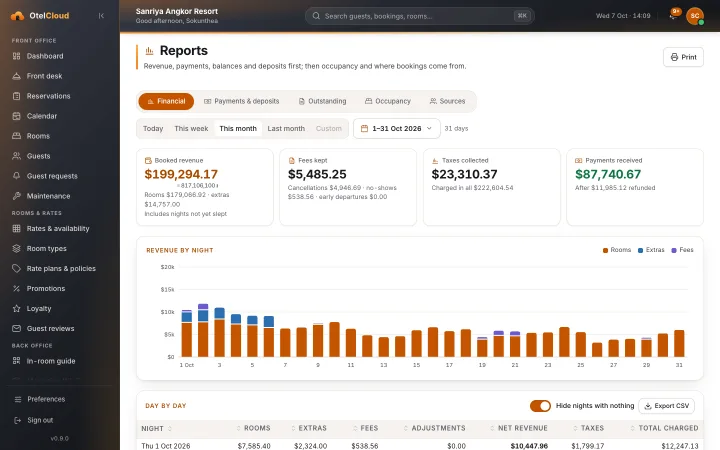Sort by the TOTAL CHARGED column
Screen dimensions: 720x450
(664, 428)
